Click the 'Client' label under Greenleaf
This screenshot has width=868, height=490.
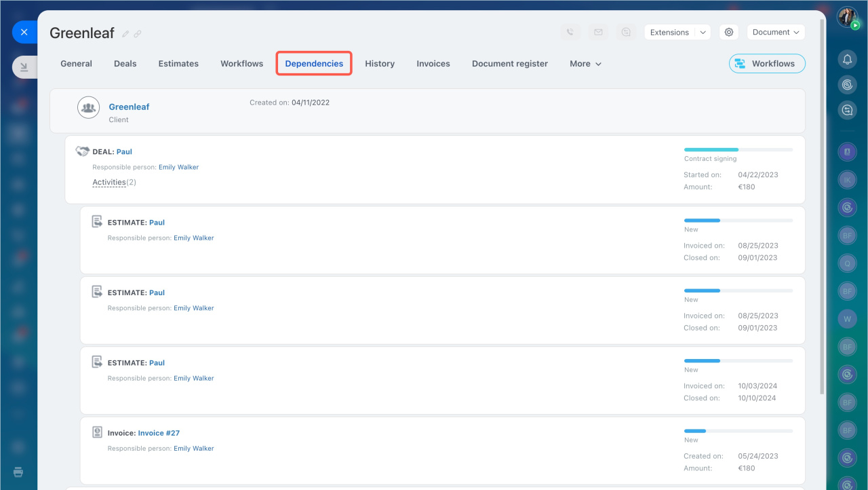coord(119,119)
